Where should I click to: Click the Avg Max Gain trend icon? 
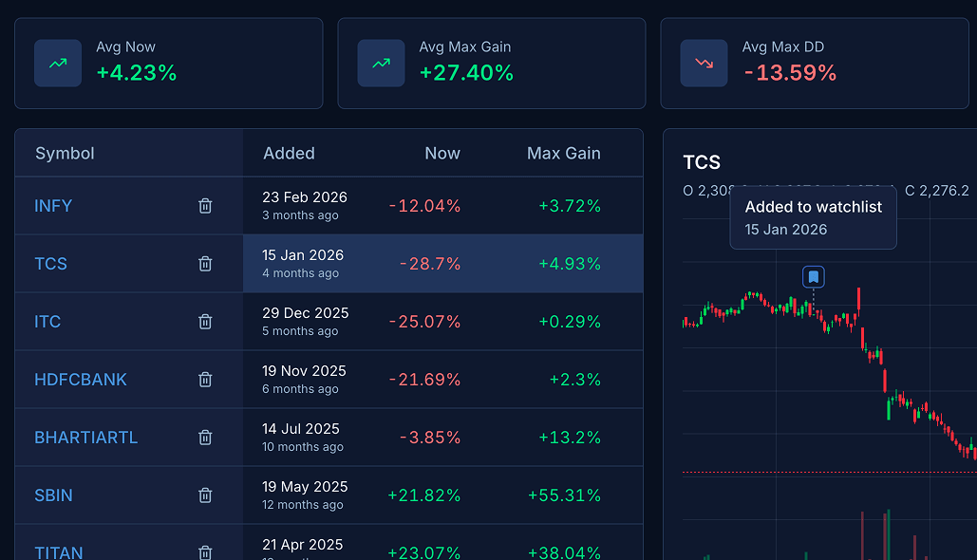381,63
